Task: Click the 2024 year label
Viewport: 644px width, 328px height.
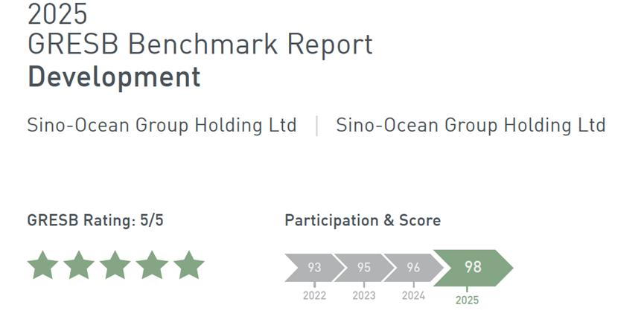Action: [413, 296]
